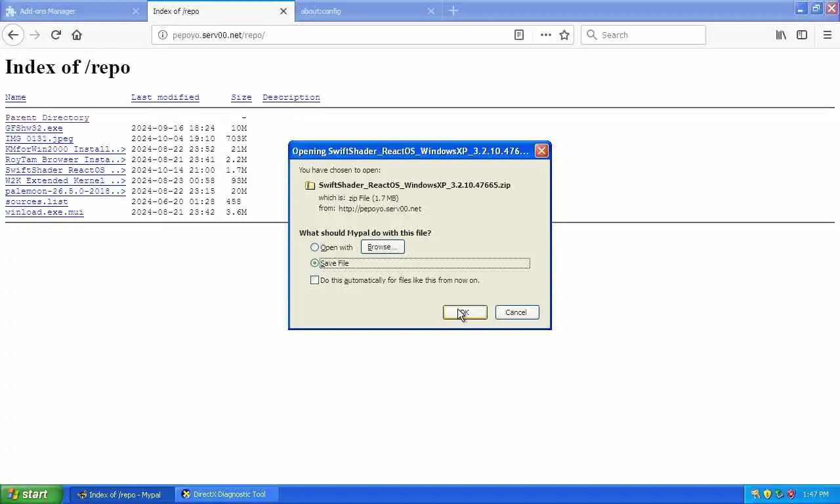Open palemoon-26.5.0 link
Viewport: 840px width, 504px height.
click(x=66, y=191)
